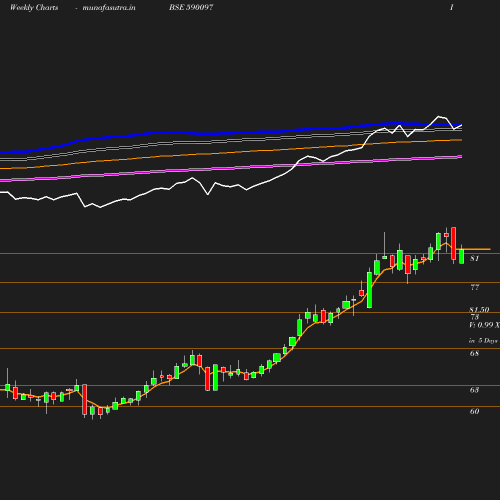The image size is (500, 500).
Task: Click the 'in 5 Days' label
Action: point(483,341)
